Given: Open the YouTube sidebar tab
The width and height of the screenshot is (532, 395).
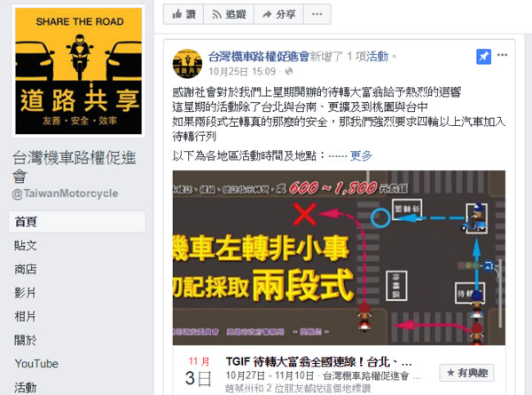Looking at the screenshot, I should point(36,364).
